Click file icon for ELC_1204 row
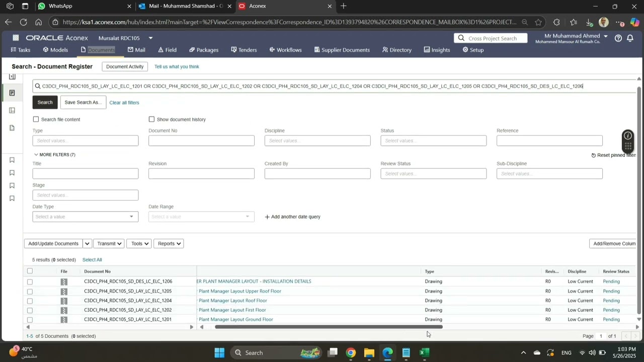The image size is (644, 362). 64,301
